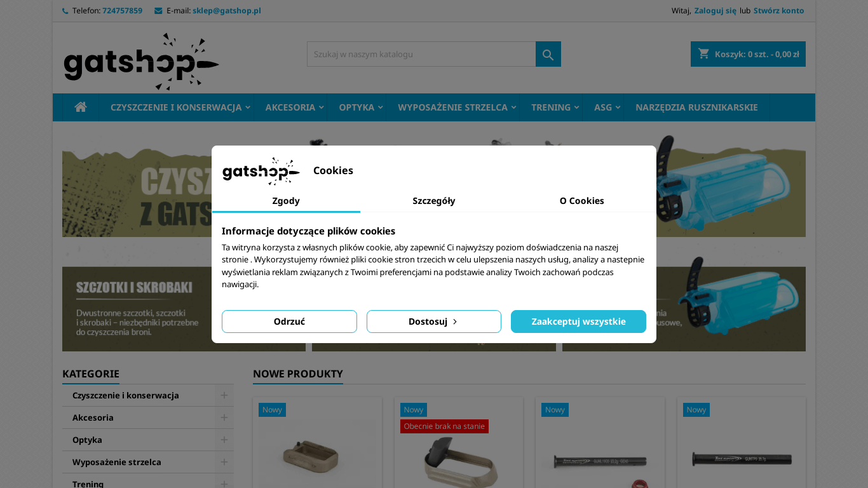
Task: Click the home icon in navigation bar
Action: tap(81, 107)
